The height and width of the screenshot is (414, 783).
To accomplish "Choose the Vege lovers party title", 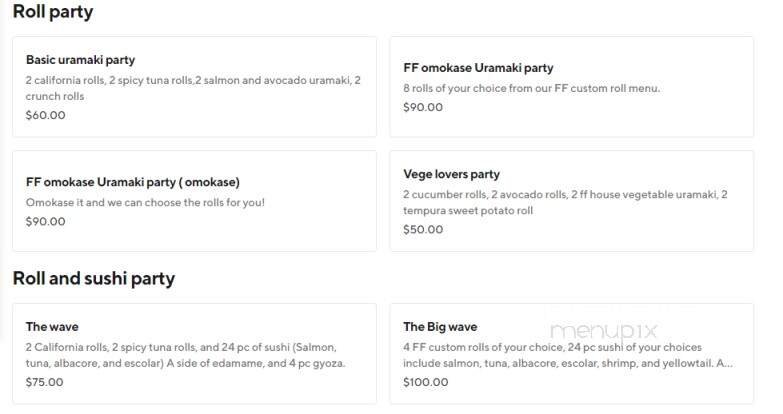I will 451,174.
